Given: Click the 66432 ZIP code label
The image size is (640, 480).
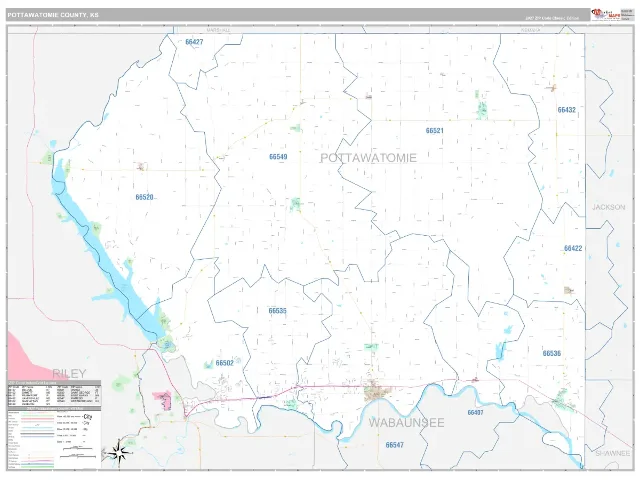Looking at the screenshot, I should 567,110.
